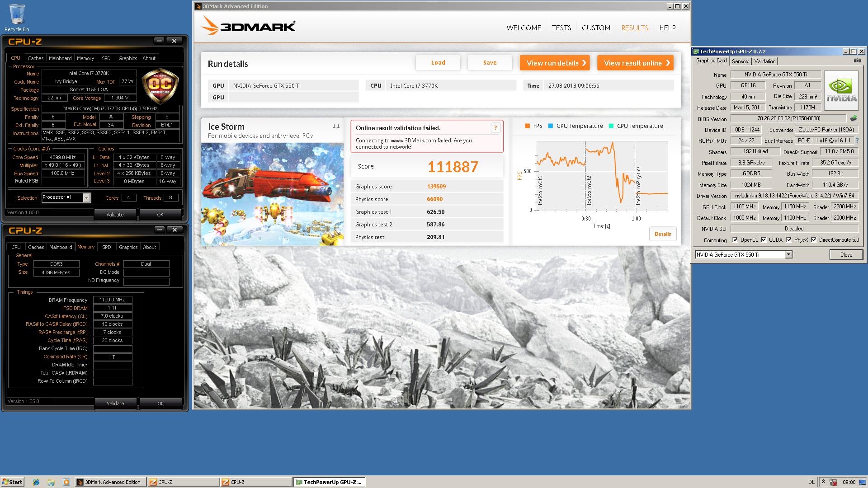Image resolution: width=868 pixels, height=488 pixels.
Task: Click OK in bottom CPU-Z memory window
Action: [x=160, y=404]
